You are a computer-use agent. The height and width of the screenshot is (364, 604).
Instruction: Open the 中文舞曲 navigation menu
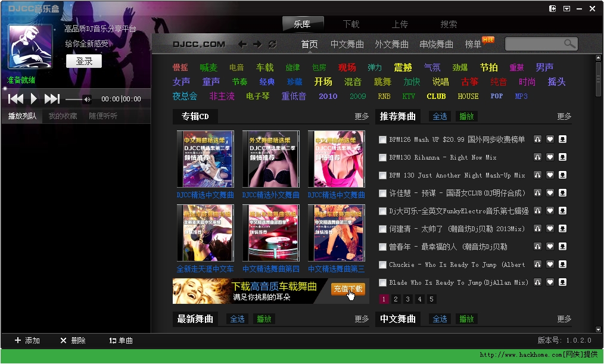click(x=347, y=44)
